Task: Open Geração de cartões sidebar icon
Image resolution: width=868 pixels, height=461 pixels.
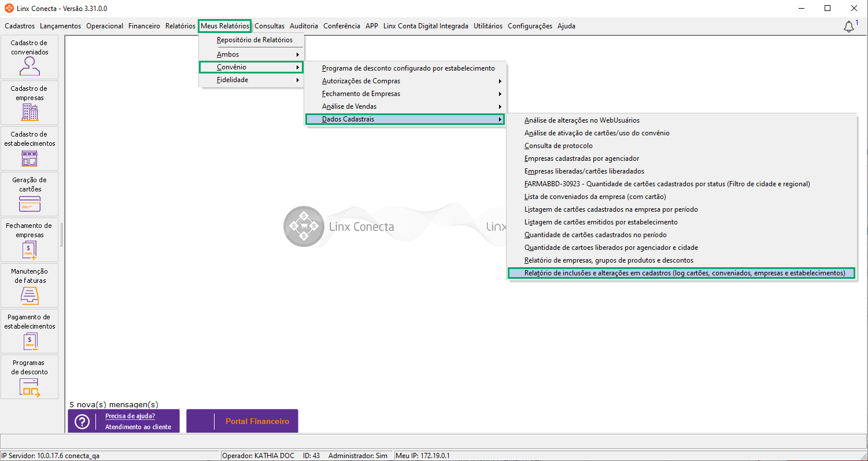Action: pos(29,194)
